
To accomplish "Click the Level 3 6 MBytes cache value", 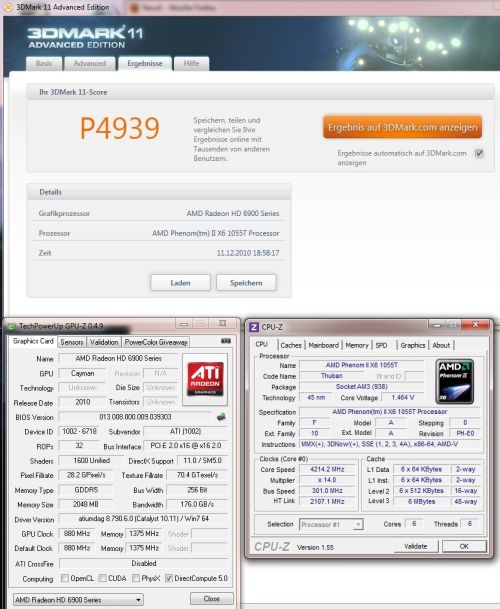I will pyautogui.click(x=422, y=501).
